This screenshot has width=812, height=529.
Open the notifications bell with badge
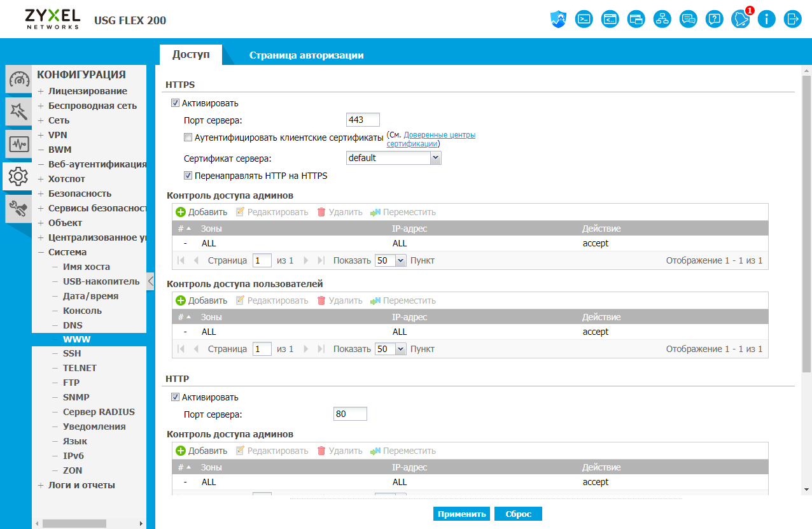click(x=741, y=18)
